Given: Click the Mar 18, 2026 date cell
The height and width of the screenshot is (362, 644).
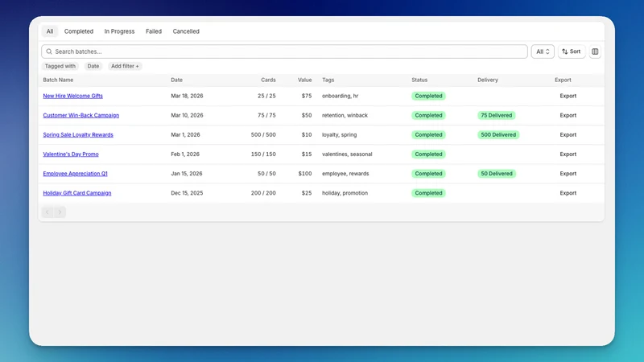Looking at the screenshot, I should tap(187, 96).
